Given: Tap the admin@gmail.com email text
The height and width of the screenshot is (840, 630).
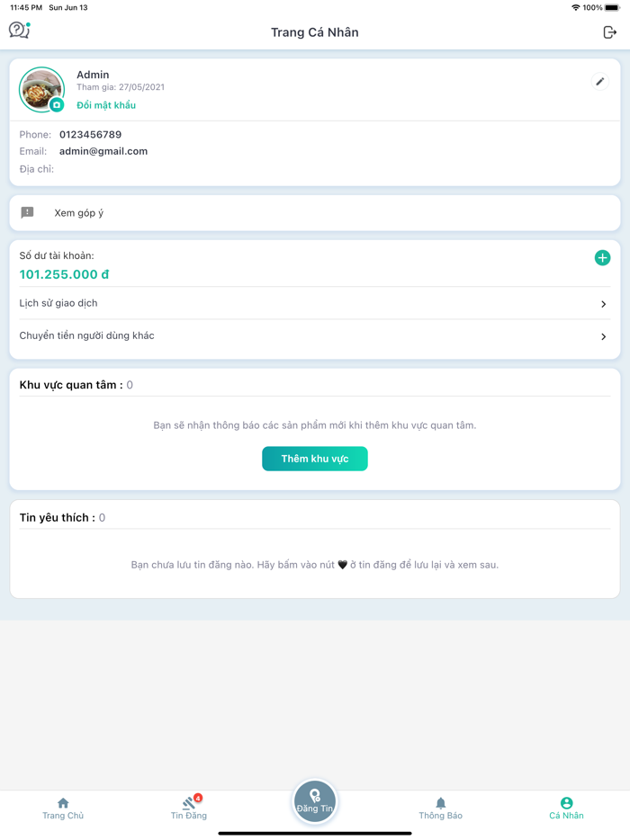Looking at the screenshot, I should 103,151.
